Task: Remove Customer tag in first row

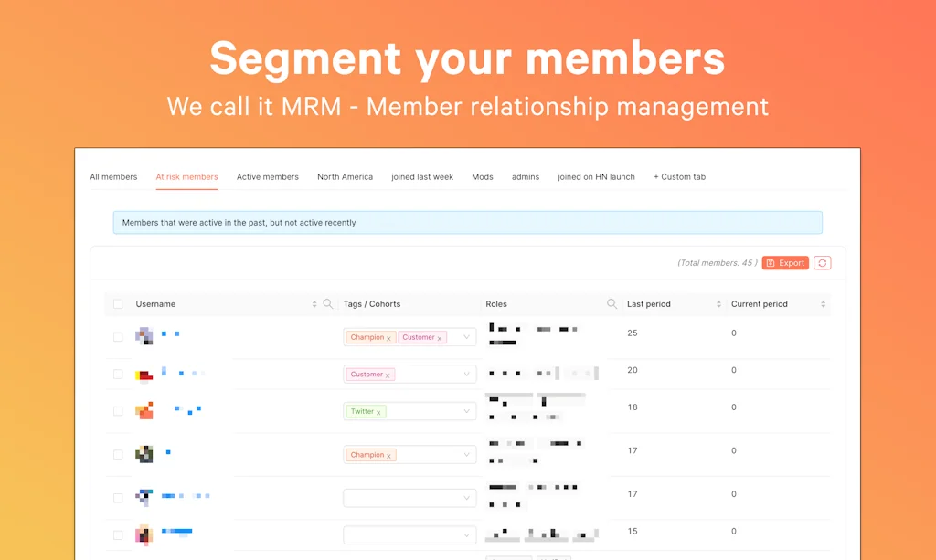Action: click(x=439, y=338)
